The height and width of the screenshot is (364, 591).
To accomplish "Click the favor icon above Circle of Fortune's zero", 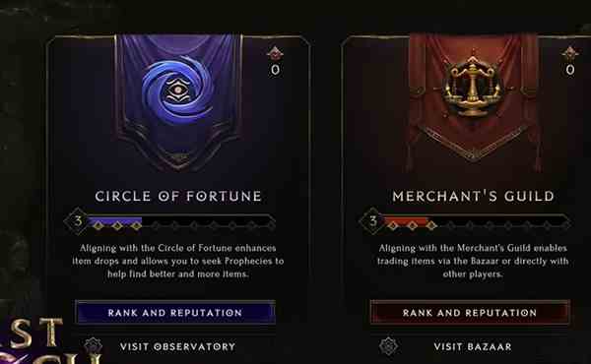I will click(x=275, y=54).
